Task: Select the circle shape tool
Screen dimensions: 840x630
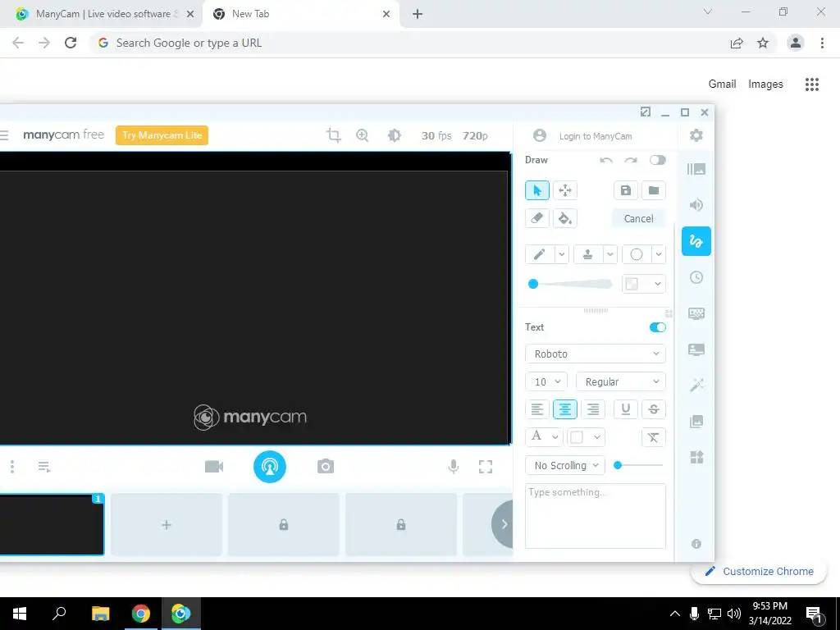Action: tap(636, 254)
